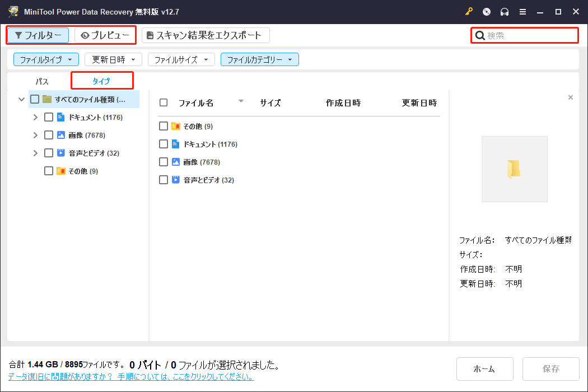Open the hamburger menu icon
Screen dimensions: 588x392
click(x=522, y=11)
